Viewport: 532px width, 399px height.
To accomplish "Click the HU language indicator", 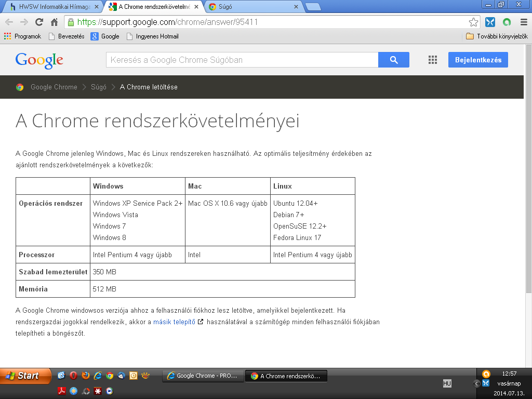I will tap(447, 383).
